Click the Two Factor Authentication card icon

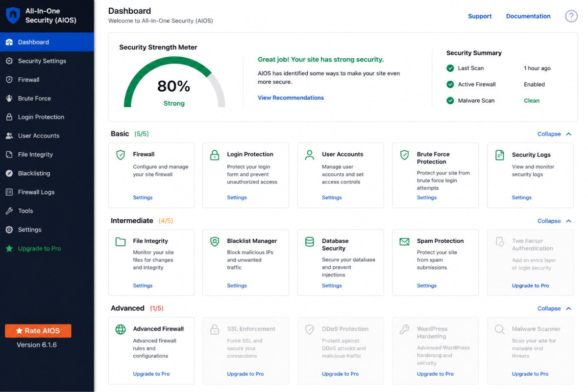point(499,242)
